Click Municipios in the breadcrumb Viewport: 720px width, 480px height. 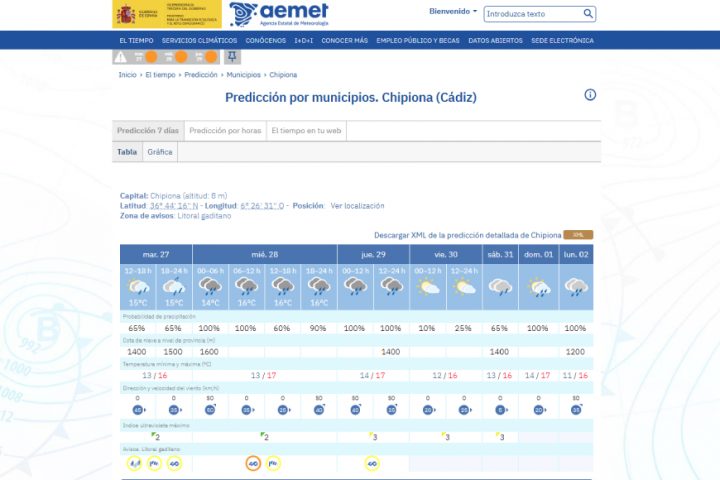pos(243,75)
